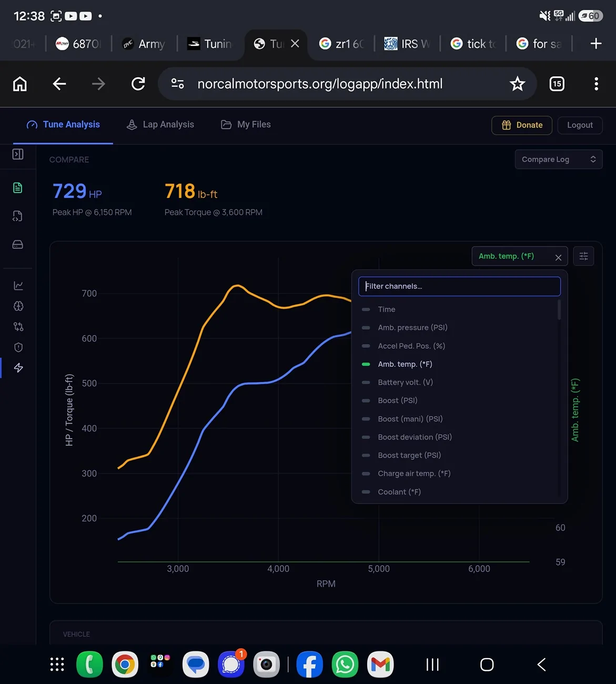Open the document file icon in sidebar
This screenshot has width=616, height=684.
click(18, 188)
